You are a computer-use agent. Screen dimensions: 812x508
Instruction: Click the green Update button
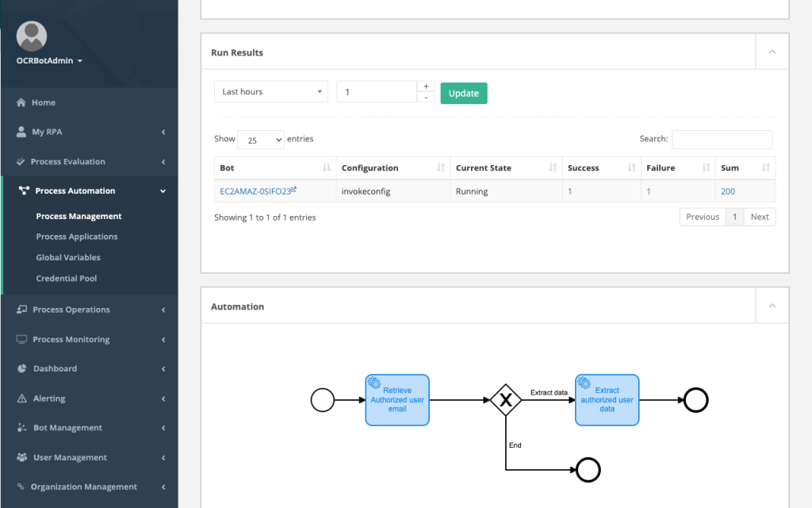click(x=463, y=94)
